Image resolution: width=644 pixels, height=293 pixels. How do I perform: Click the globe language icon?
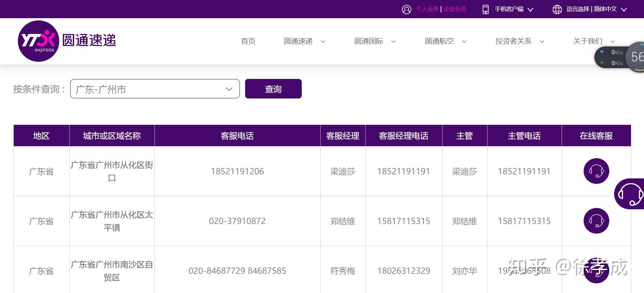(557, 9)
